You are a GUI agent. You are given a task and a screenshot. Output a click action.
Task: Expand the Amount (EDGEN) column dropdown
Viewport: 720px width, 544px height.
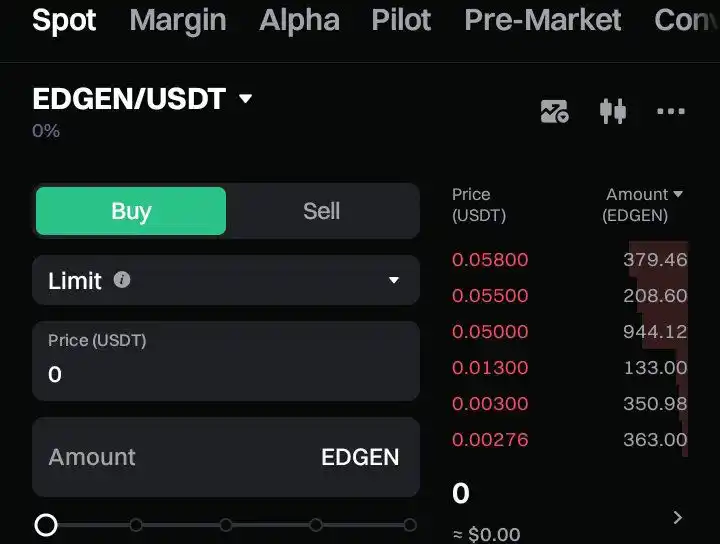678,194
